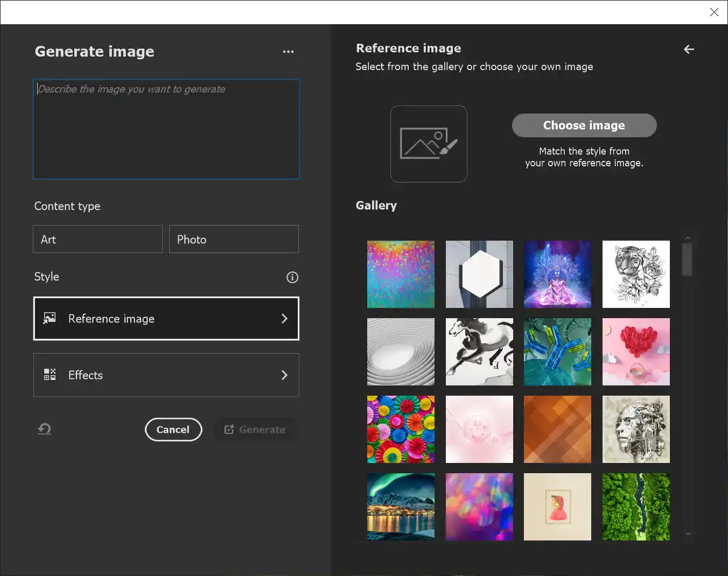Image resolution: width=728 pixels, height=576 pixels.
Task: Expand the Reference image style options chevron
Action: [x=284, y=318]
